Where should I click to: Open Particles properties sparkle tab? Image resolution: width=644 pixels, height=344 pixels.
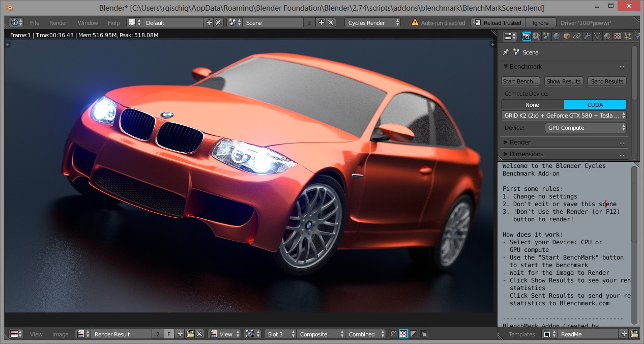(x=628, y=36)
